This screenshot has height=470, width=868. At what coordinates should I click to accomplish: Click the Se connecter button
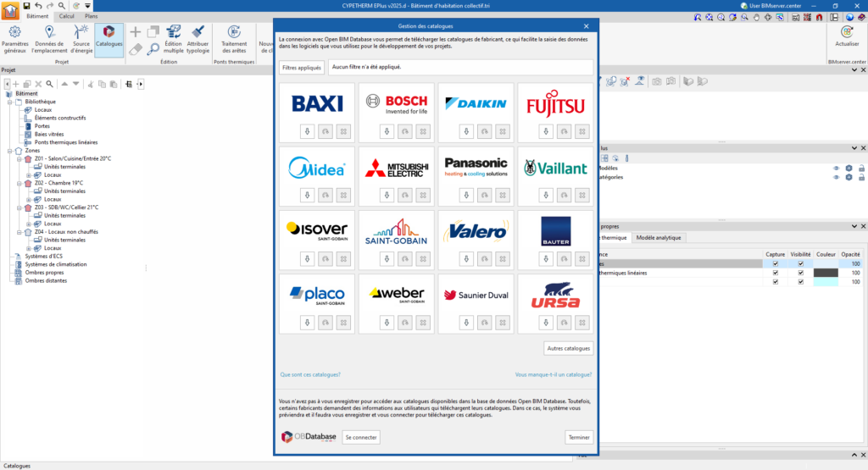361,437
